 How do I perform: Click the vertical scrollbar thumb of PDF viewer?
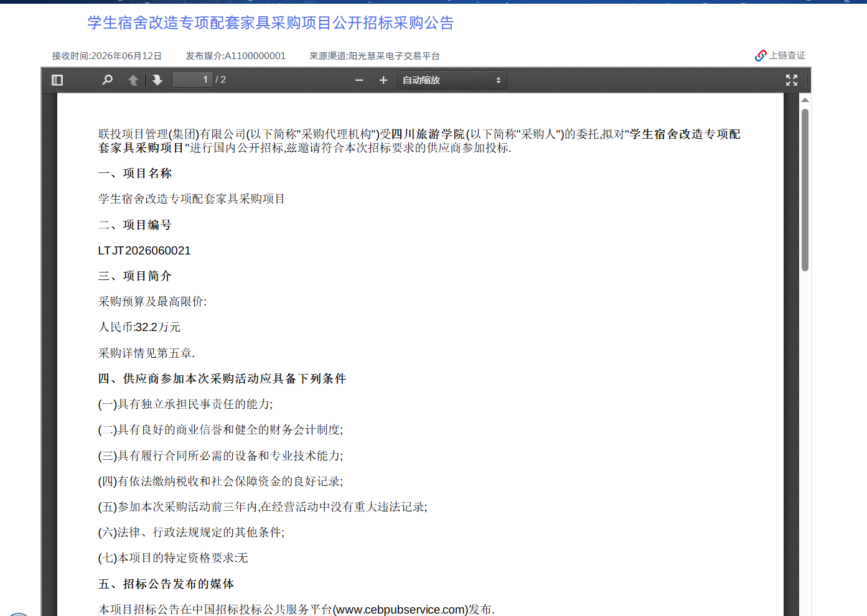805,190
